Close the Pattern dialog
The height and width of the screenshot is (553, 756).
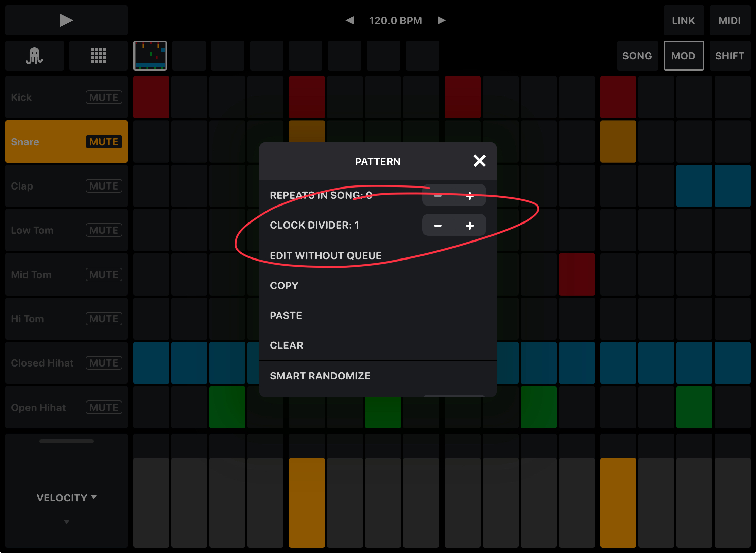pyautogui.click(x=479, y=161)
